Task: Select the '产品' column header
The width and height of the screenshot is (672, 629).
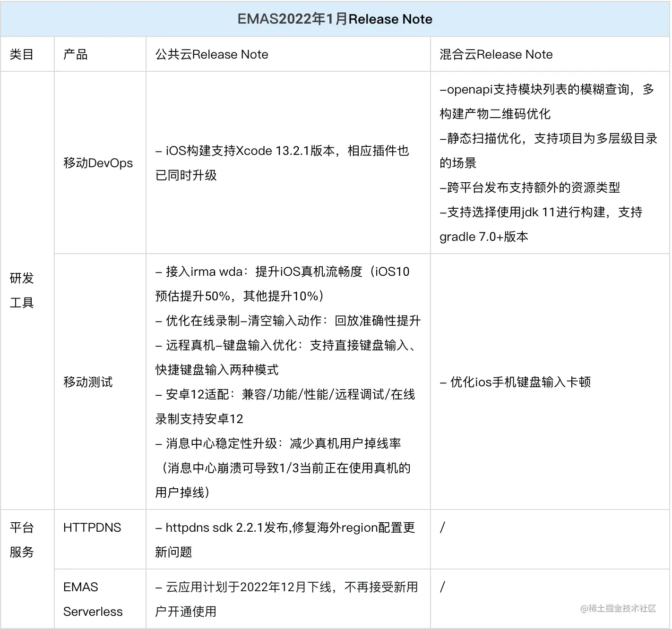Action: click(x=76, y=54)
